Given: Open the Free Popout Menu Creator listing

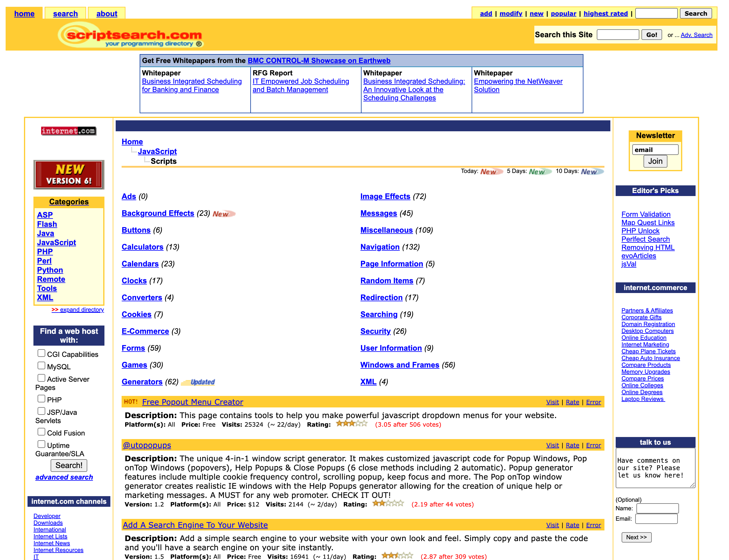Looking at the screenshot, I should coord(193,402).
